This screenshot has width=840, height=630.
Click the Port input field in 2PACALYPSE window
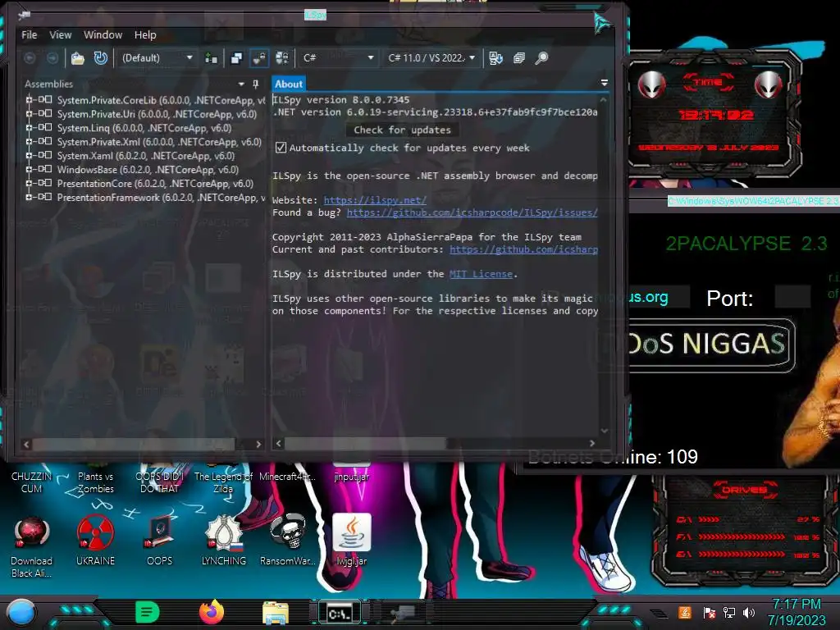pyautogui.click(x=792, y=297)
